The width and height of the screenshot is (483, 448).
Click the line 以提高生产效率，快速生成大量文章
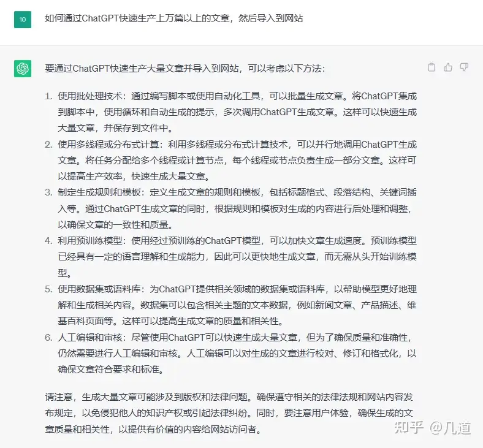click(134, 176)
